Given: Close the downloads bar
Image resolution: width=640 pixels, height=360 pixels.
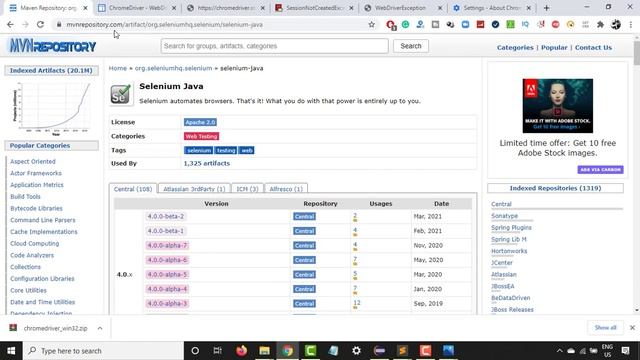Looking at the screenshot, I should 632,328.
